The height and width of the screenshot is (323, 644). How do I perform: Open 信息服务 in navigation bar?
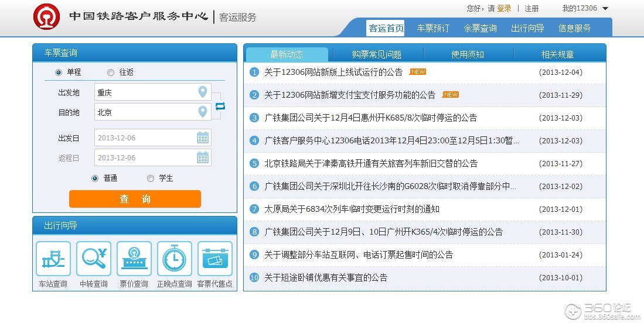coord(575,28)
